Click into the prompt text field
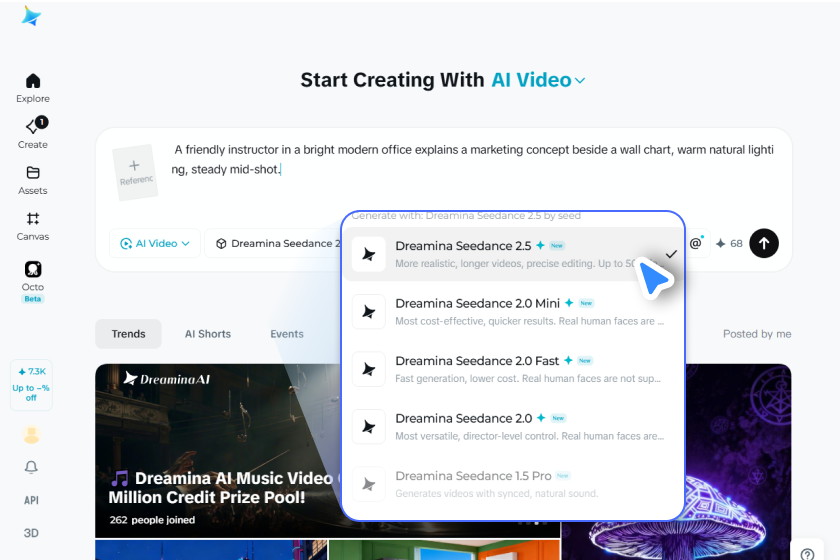The height and width of the screenshot is (560, 840). (x=474, y=160)
